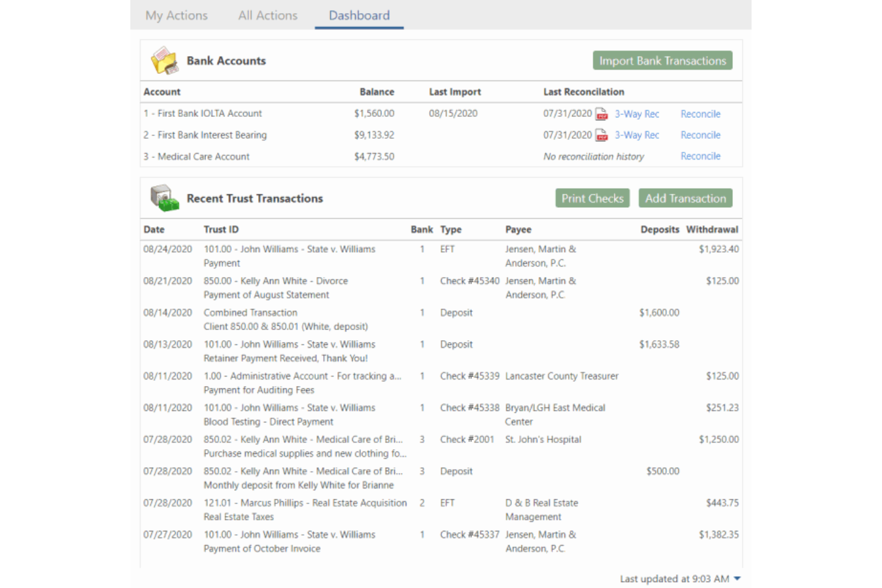
Task: Click the Bank Accounts folder icon
Action: point(164,60)
